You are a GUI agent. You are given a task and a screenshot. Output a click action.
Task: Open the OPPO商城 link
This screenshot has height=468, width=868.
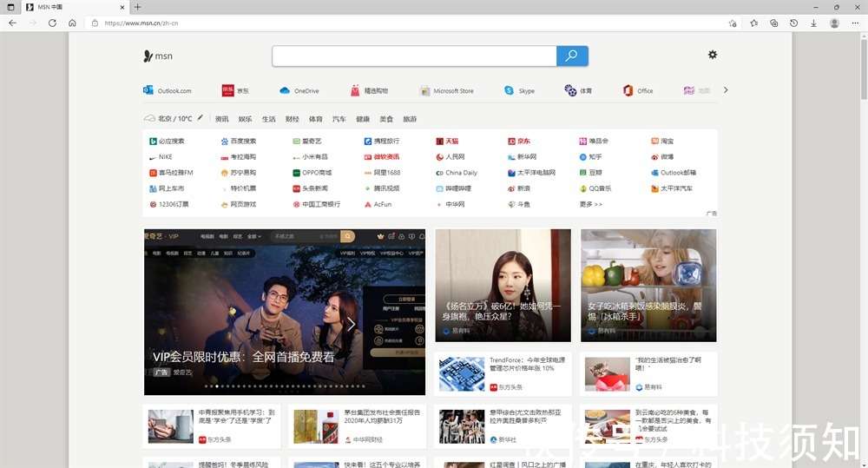coord(312,173)
